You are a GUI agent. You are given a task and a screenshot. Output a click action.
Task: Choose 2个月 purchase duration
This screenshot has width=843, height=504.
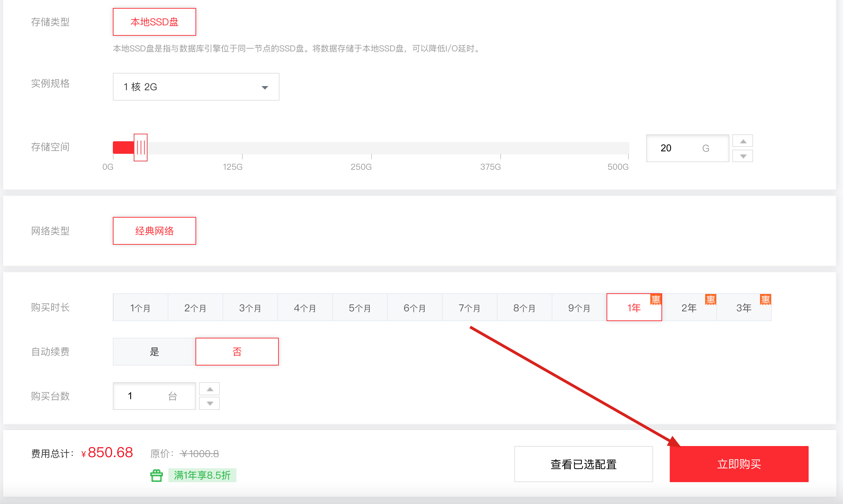coord(195,308)
